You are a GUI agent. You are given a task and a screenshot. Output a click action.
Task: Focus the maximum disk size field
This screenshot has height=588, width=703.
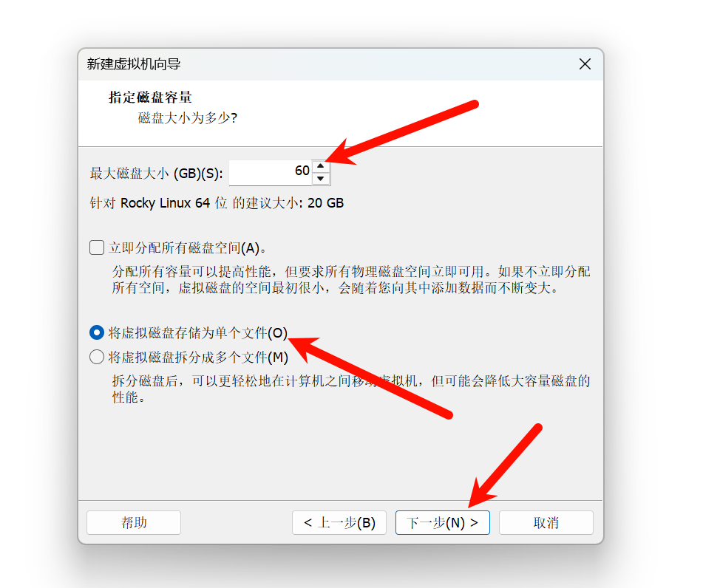coord(271,173)
